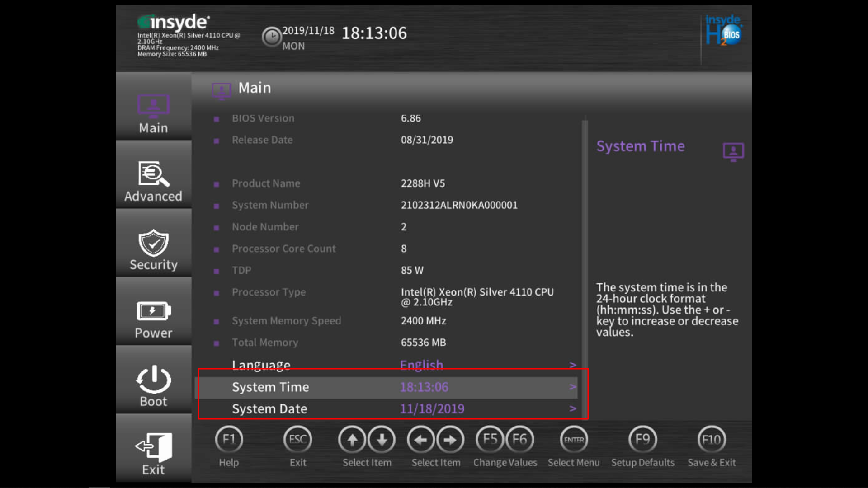Open the Power battery icon section
The image size is (868, 488).
(153, 311)
